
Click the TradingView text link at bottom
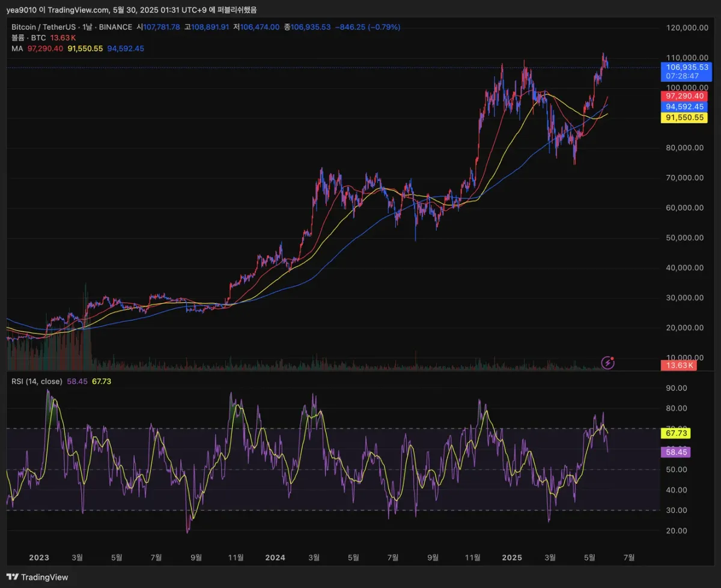44,577
